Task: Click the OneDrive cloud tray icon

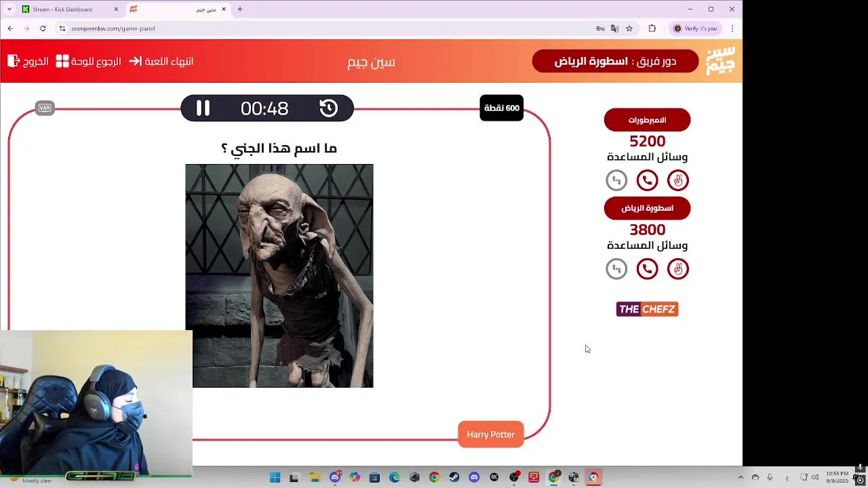Action: coord(755,478)
